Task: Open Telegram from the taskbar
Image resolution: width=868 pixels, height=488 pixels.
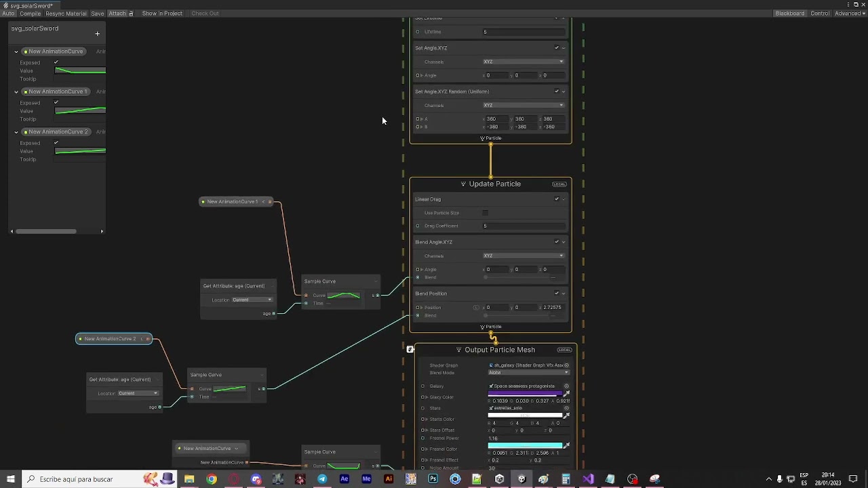Action: (322, 479)
